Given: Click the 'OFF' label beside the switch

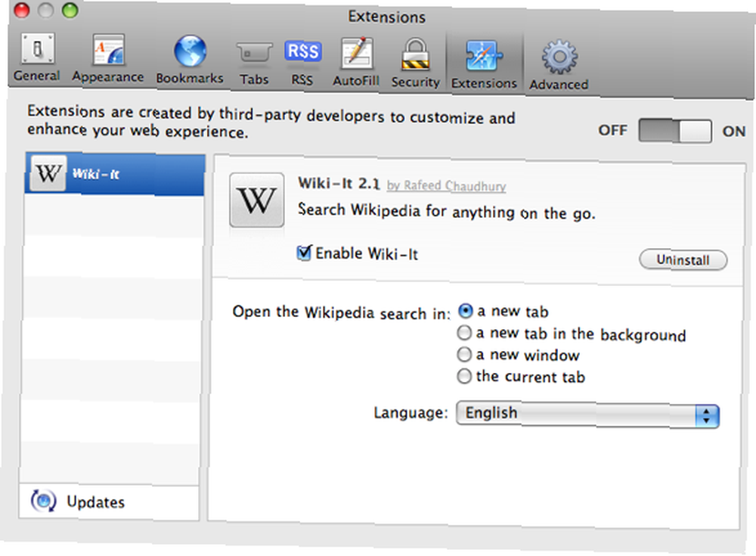Looking at the screenshot, I should pyautogui.click(x=613, y=130).
